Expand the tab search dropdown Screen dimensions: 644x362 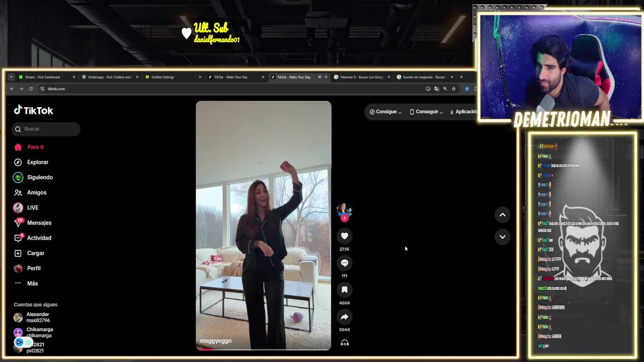click(11, 77)
